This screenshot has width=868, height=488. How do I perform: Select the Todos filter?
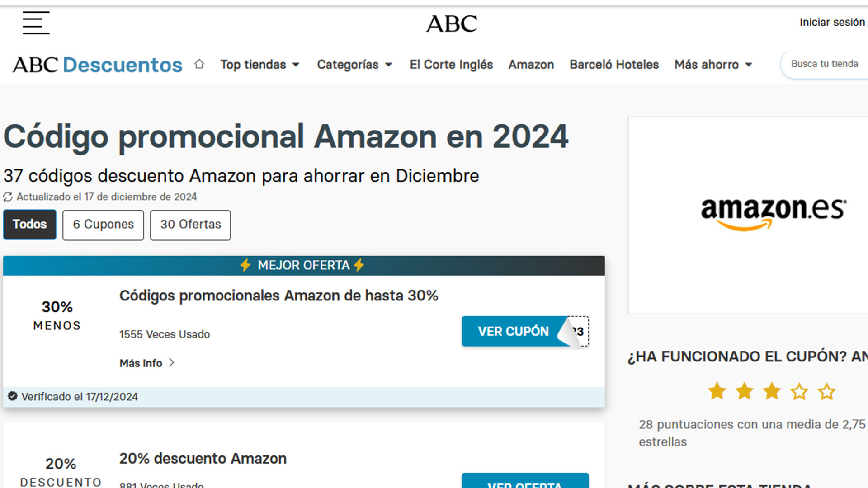tap(29, 224)
